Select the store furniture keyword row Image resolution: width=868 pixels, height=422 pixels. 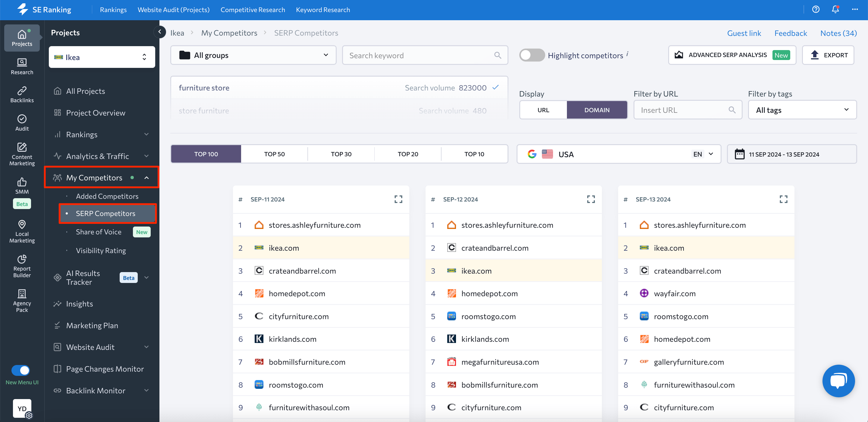coord(339,110)
